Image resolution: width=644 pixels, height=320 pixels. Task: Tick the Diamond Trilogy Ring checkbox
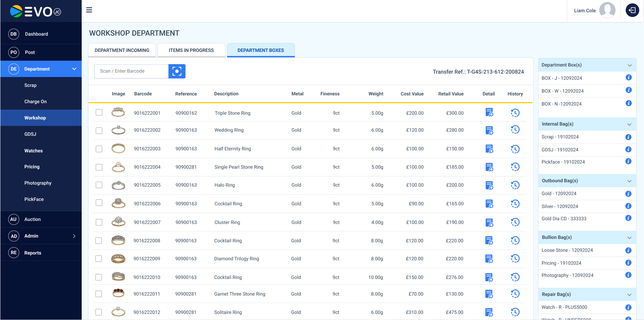click(x=99, y=259)
